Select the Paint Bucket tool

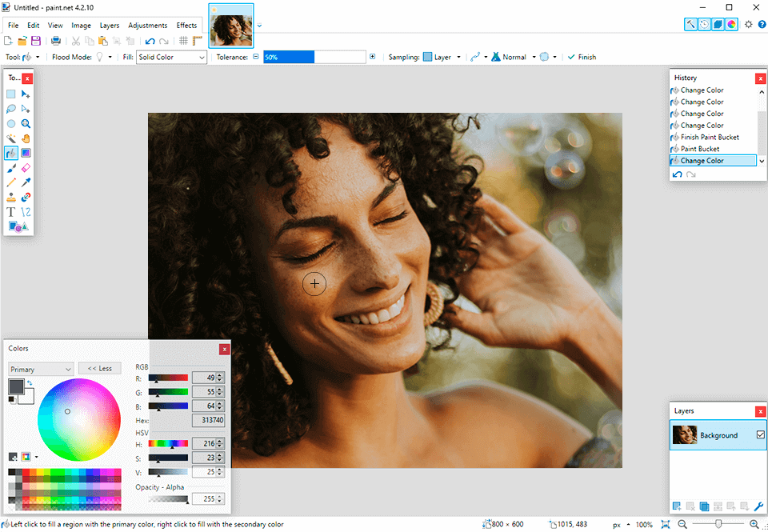[x=10, y=154]
